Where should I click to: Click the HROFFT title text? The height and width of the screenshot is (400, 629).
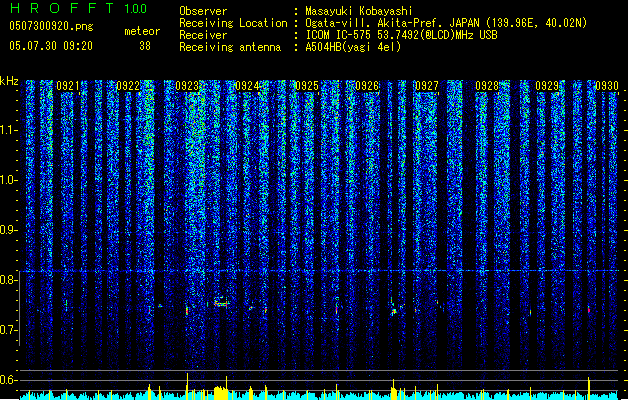pos(61,8)
